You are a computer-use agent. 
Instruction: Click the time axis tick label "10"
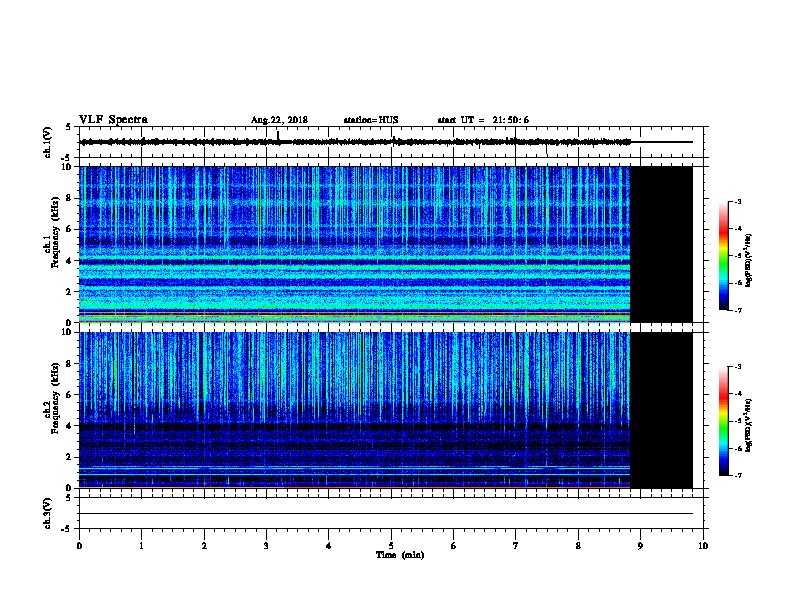tap(703, 545)
